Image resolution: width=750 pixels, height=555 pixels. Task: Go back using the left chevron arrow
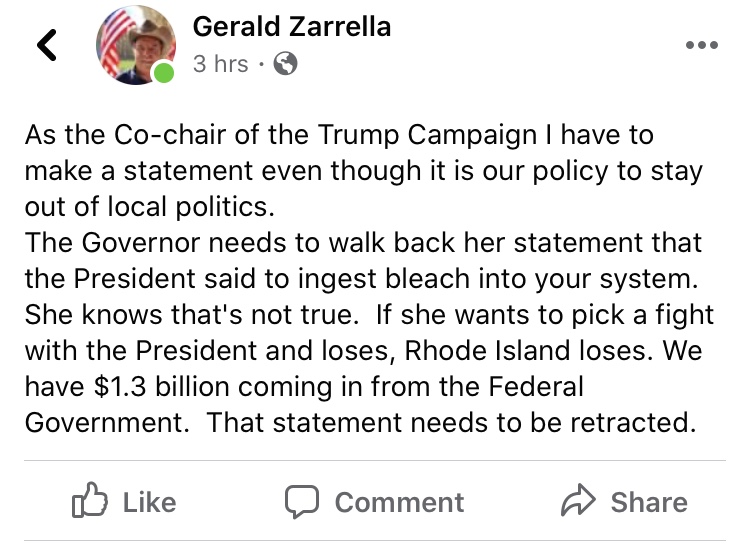pyautogui.click(x=47, y=45)
